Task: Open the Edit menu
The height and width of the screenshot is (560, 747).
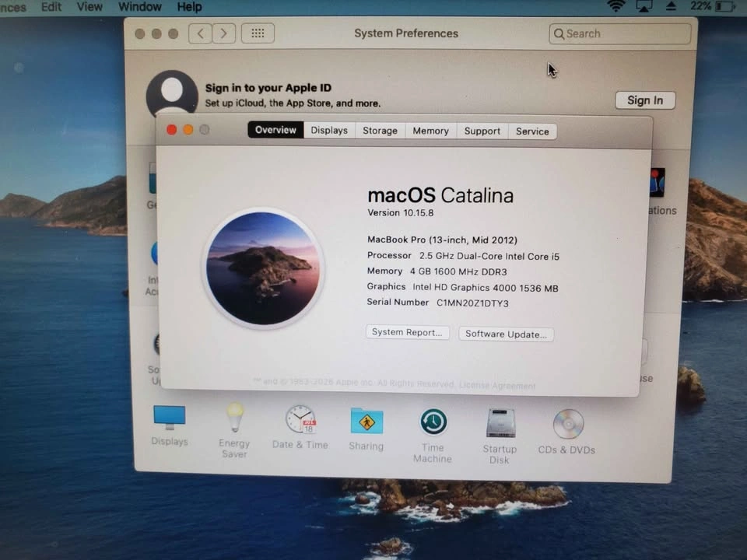Action: [x=51, y=7]
